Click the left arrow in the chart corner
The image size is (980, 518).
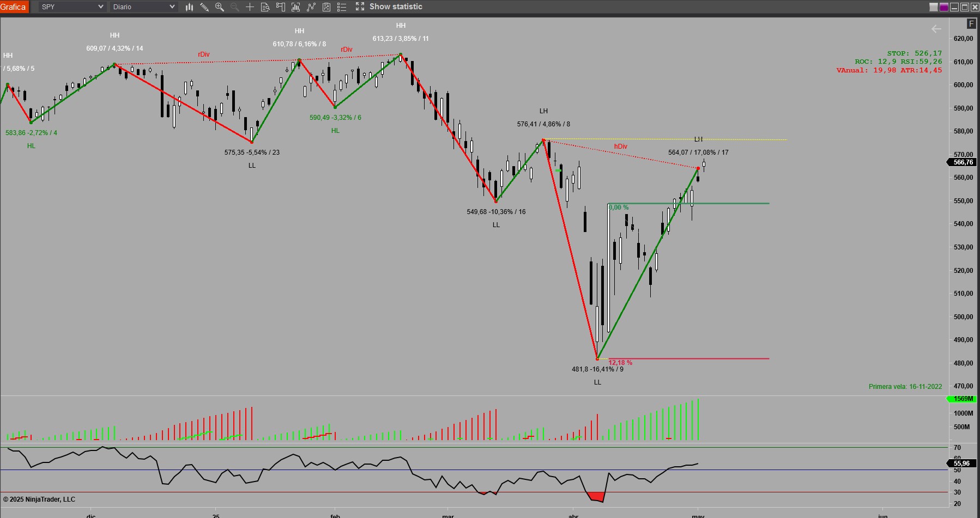click(936, 29)
